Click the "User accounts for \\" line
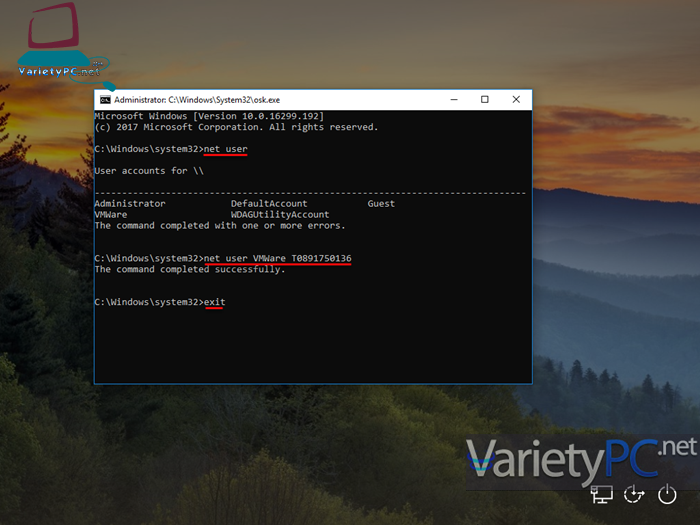This screenshot has height=525, width=700. [x=146, y=171]
